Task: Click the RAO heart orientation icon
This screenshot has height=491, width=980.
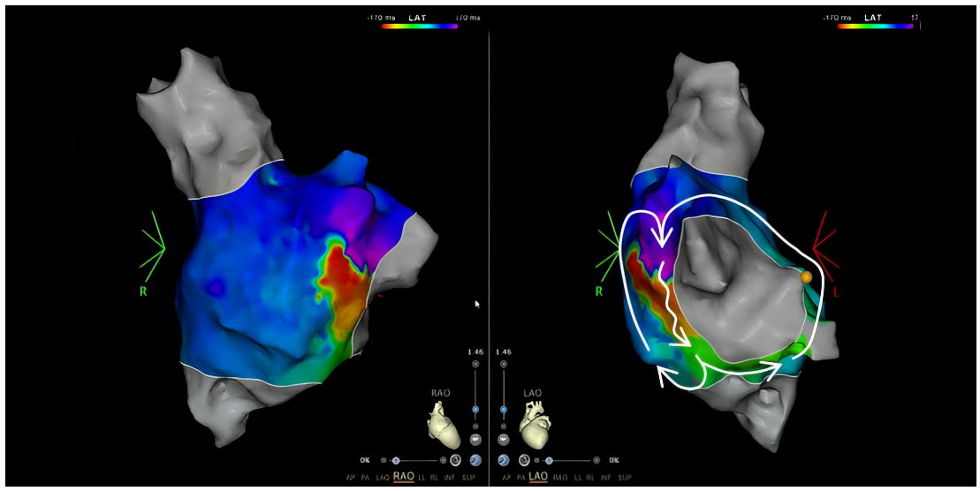Action: (444, 425)
